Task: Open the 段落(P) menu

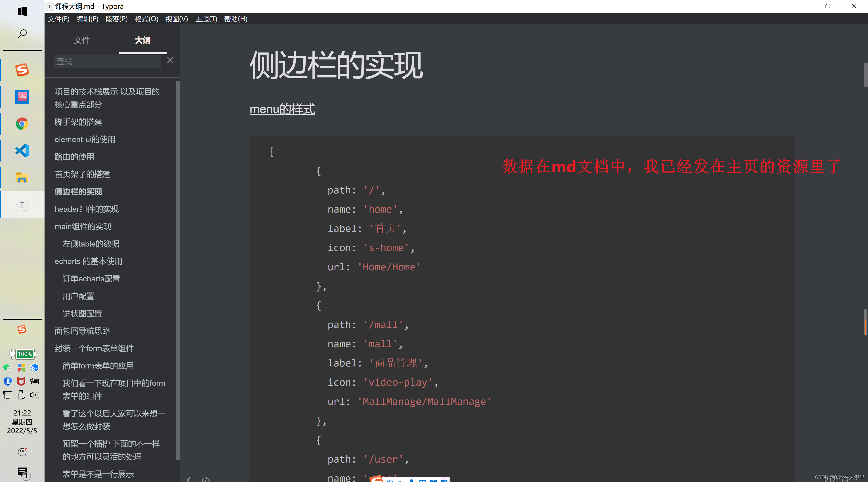Action: pos(117,19)
